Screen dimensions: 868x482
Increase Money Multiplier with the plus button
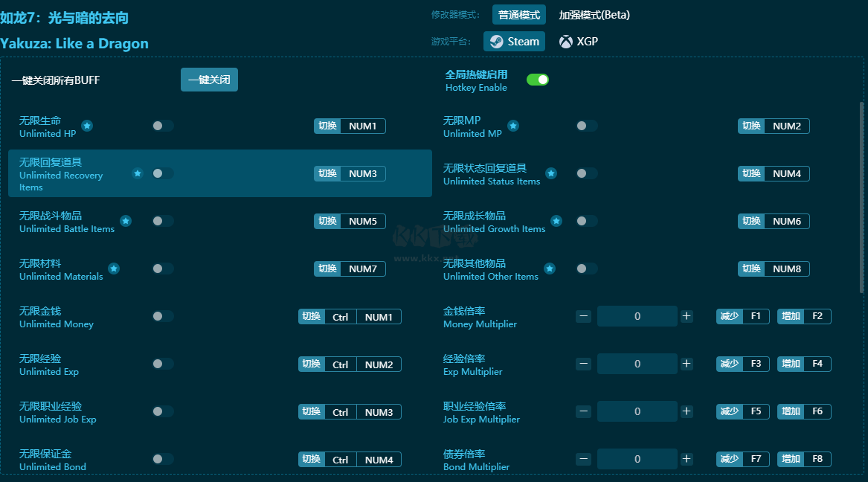point(687,316)
